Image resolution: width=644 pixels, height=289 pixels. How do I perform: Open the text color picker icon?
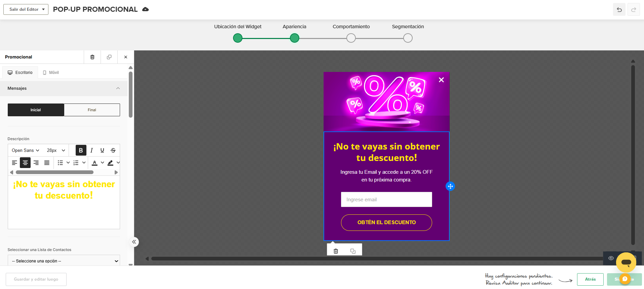[95, 163]
